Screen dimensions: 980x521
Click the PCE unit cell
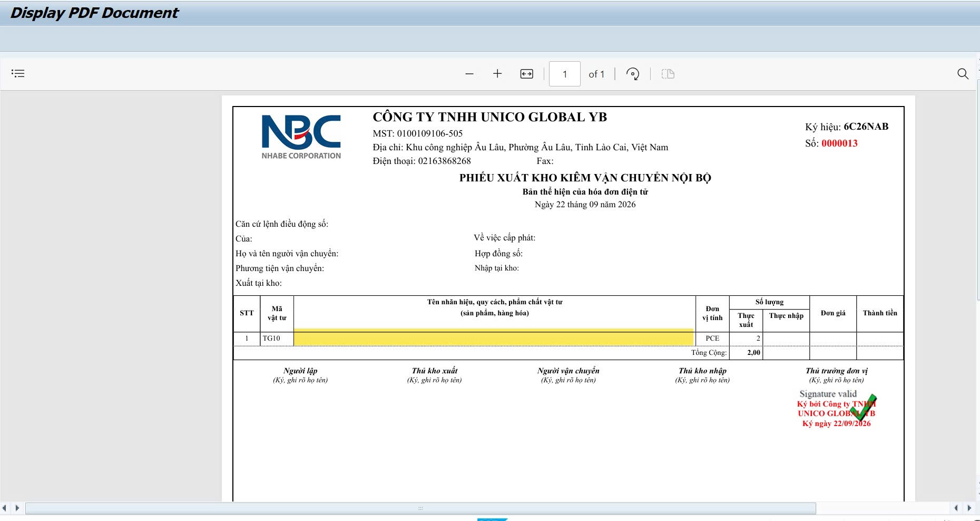pos(712,339)
